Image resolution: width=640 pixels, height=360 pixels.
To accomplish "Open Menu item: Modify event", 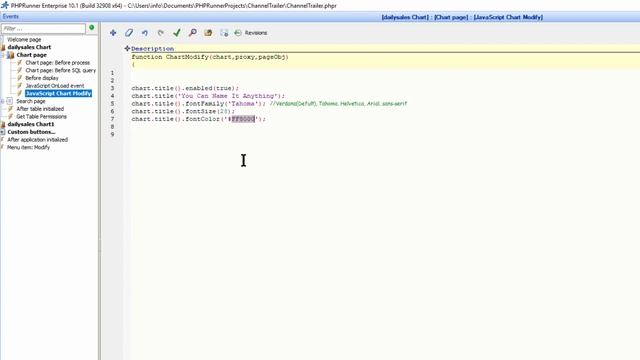I will coord(28,147).
